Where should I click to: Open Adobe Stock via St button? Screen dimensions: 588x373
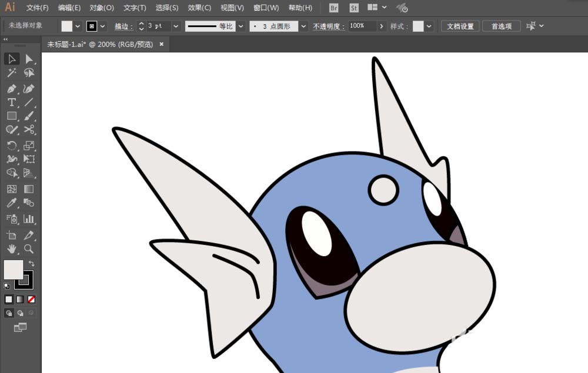(x=353, y=8)
